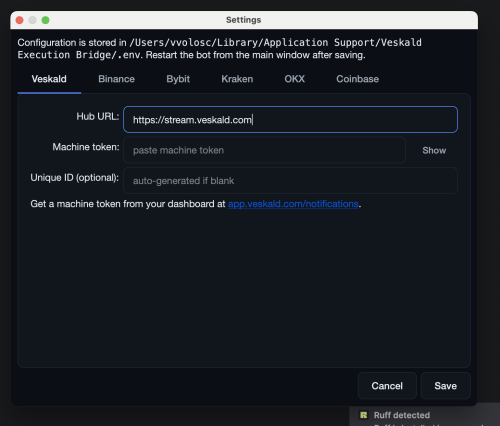
Task: Click the Unique ID (optional) label
Action: (75, 178)
